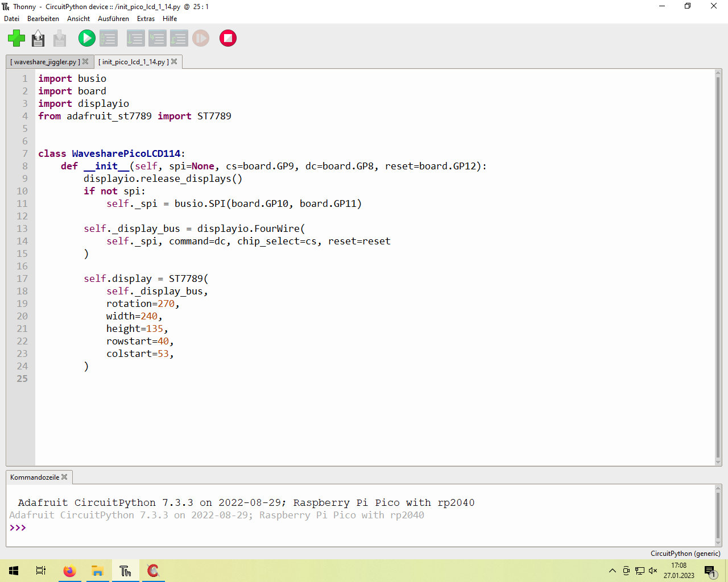The image size is (728, 582).
Task: Click the Step over toolbar icon
Action: pyautogui.click(x=135, y=39)
